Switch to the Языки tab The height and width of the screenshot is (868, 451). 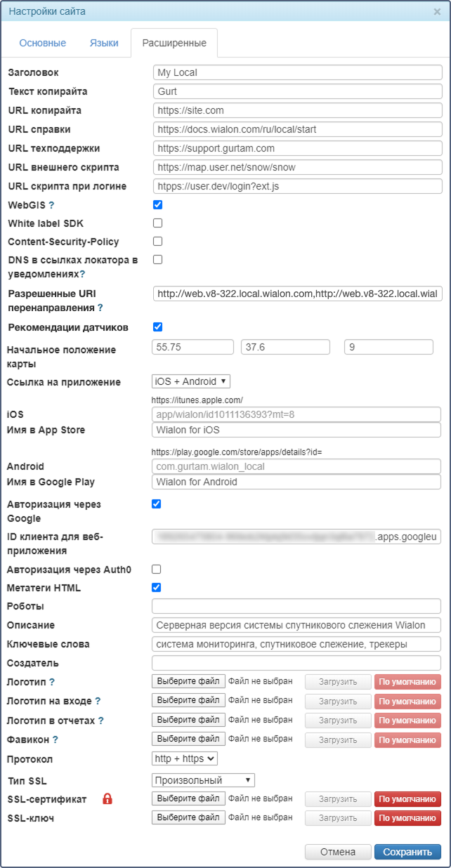(104, 43)
